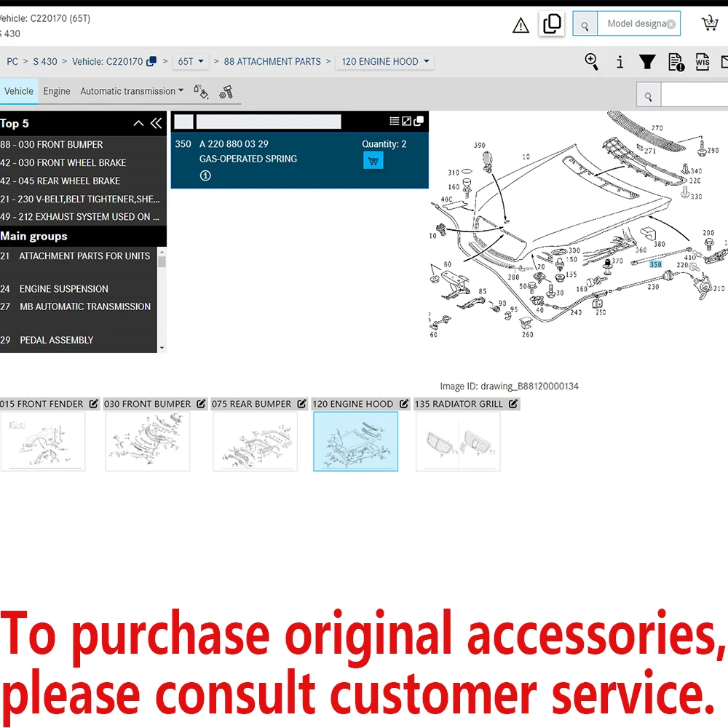Add GAS-OPERATED SPRING to cart

pos(373,161)
